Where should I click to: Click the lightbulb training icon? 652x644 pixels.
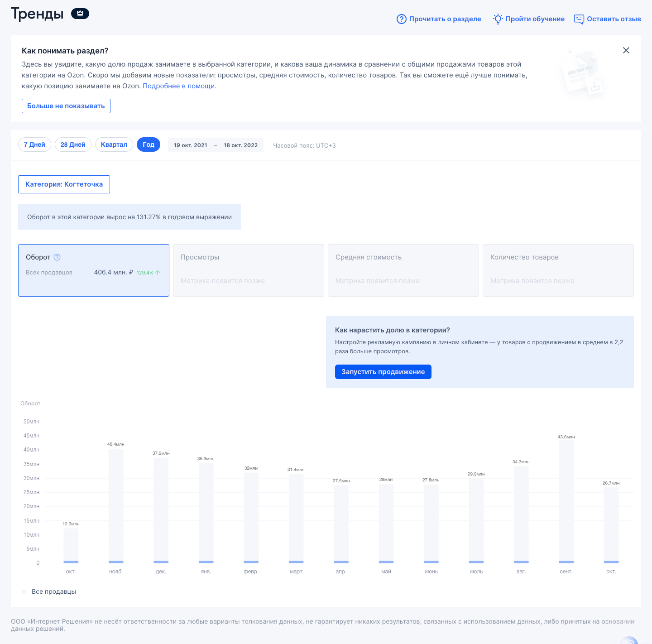498,19
